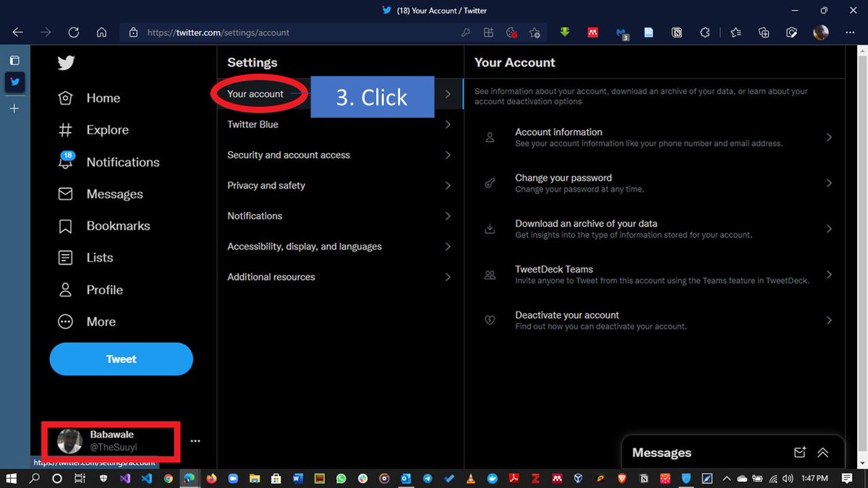Open account options dots beside Babawale

195,441
